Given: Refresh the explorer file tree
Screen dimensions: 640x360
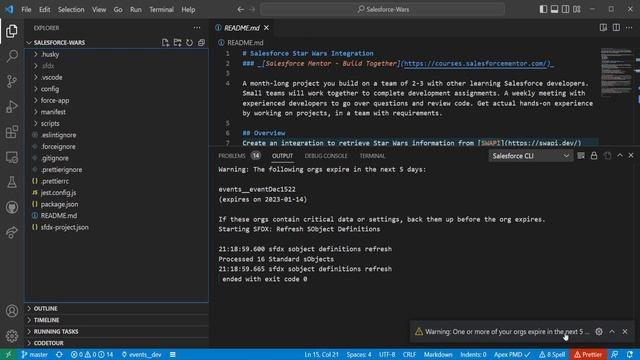Looking at the screenshot, I should [x=189, y=42].
